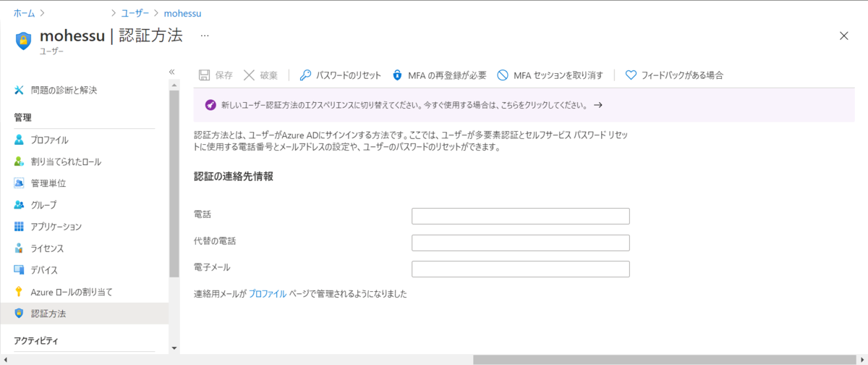Screen dimensions: 868x365
Task: Click sidebar scrollbar up arrow
Action: (174, 84)
